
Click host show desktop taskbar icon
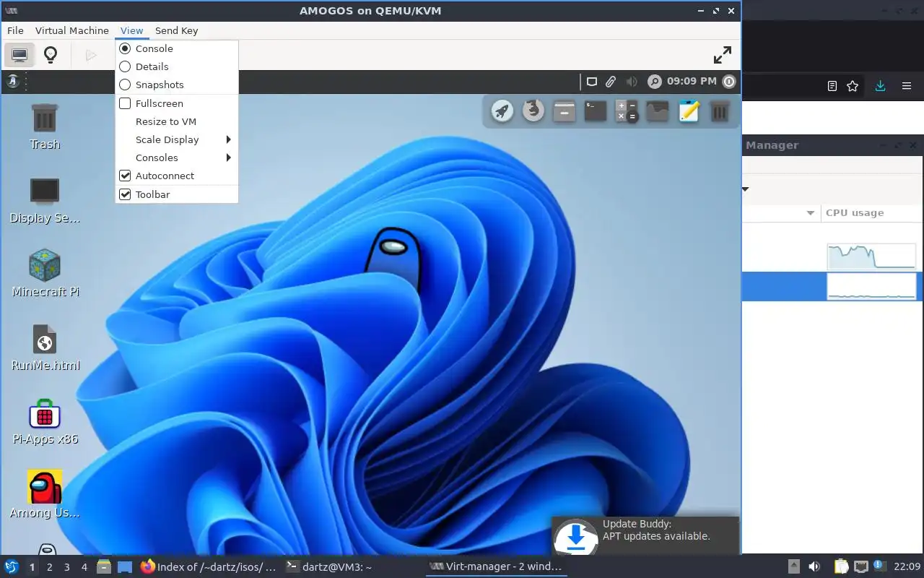pos(125,567)
